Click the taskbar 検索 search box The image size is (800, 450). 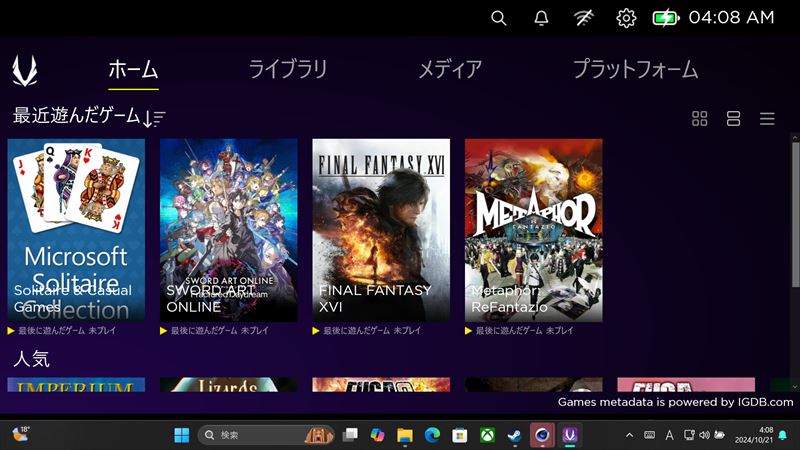(266, 435)
